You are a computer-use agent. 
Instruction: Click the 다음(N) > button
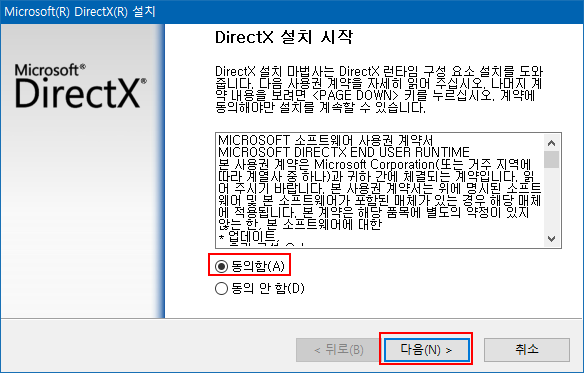tap(426, 349)
